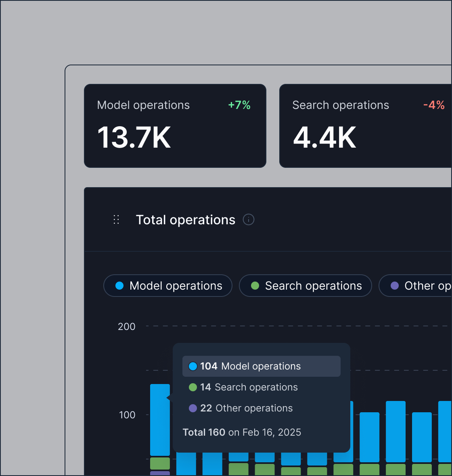
Task: Click the +7% change badge
Action: click(239, 105)
